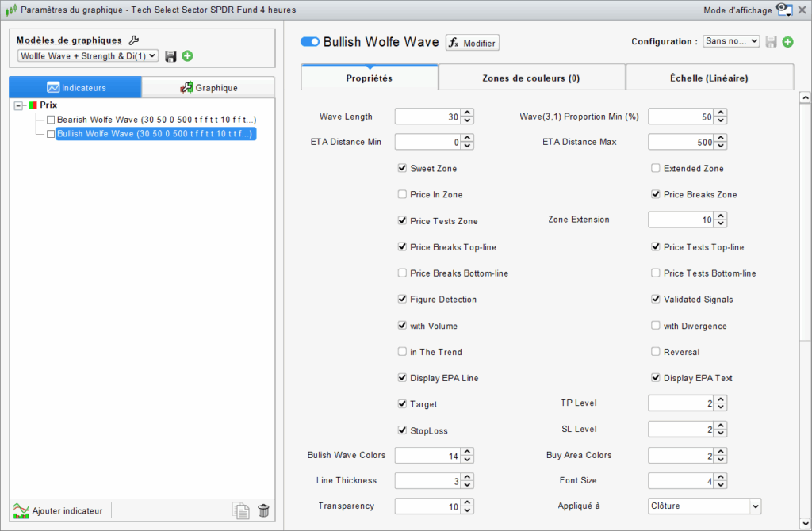Enable the with Divergence option

pyautogui.click(x=656, y=326)
